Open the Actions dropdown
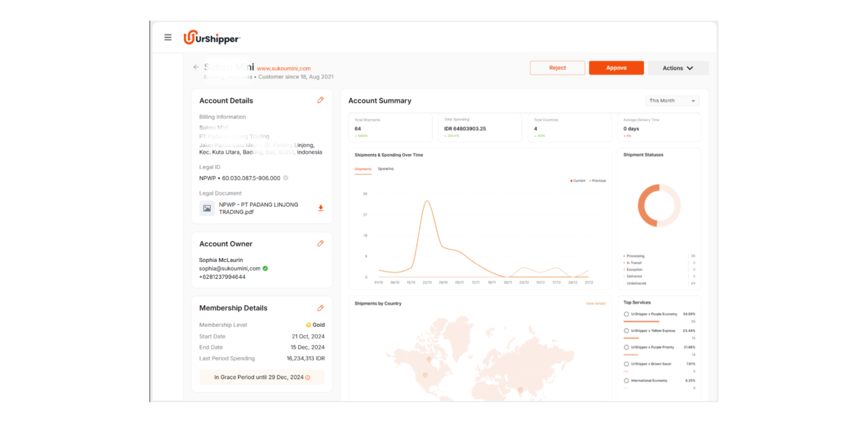868x423 pixels. 678,68
